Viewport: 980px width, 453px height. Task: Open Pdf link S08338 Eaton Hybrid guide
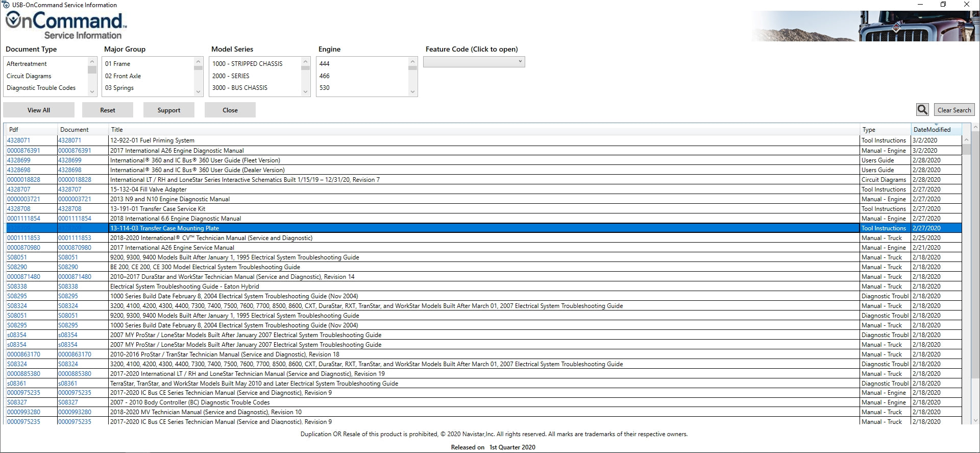click(x=17, y=287)
